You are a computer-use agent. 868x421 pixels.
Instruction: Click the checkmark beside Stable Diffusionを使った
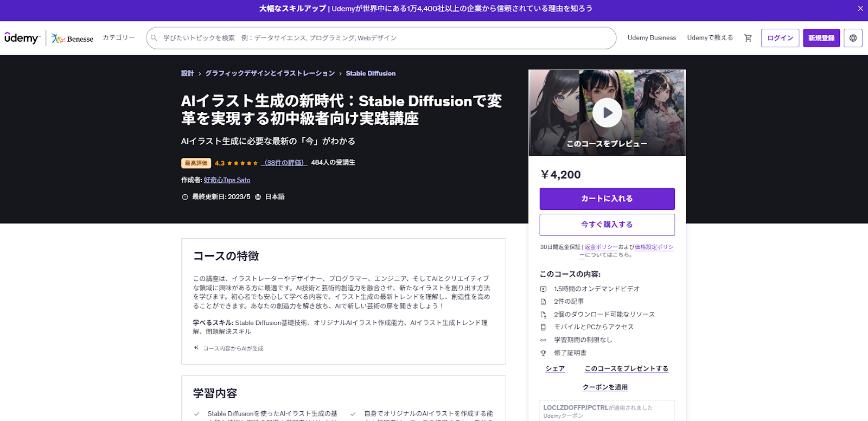tap(196, 414)
